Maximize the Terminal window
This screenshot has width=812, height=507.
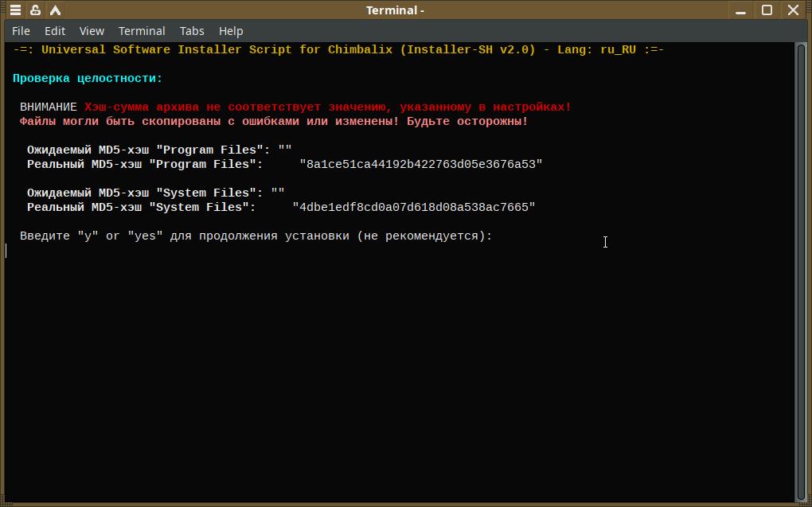[x=767, y=10]
